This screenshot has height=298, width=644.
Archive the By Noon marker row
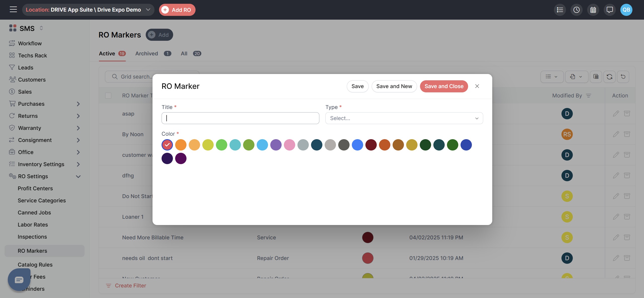click(x=627, y=134)
